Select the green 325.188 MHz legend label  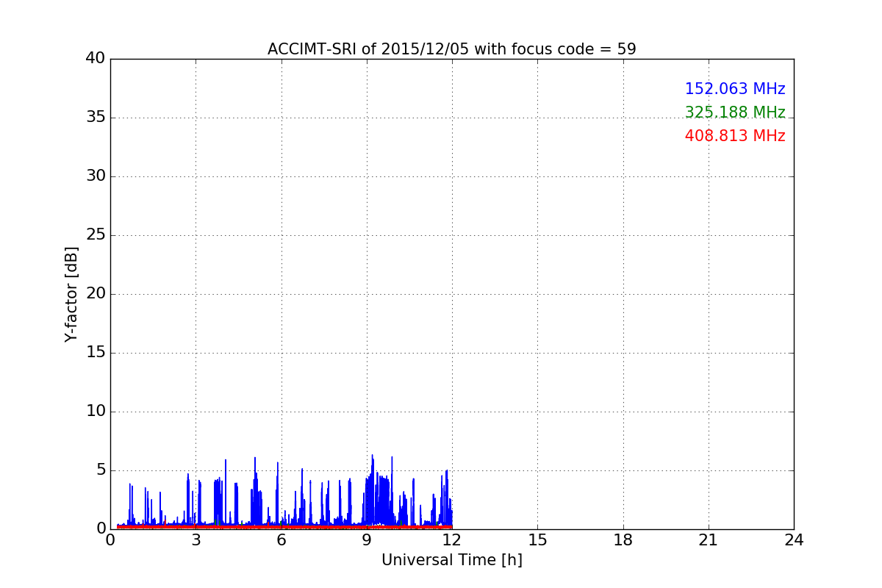point(735,112)
